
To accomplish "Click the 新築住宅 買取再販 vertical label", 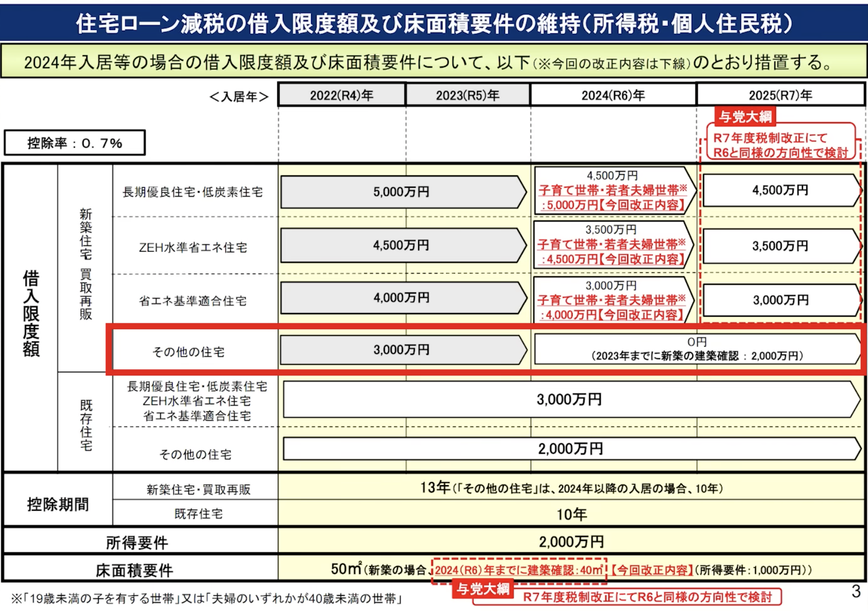I will 85,264.
